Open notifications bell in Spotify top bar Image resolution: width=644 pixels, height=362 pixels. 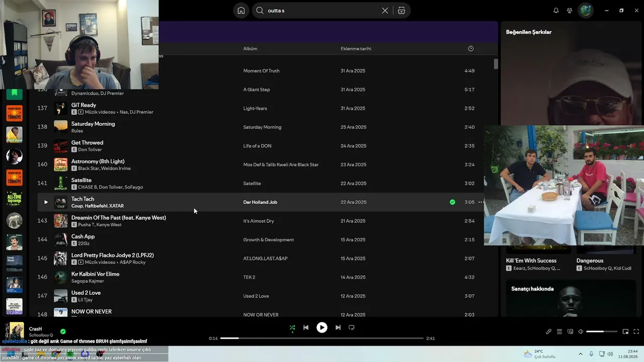pos(556,11)
